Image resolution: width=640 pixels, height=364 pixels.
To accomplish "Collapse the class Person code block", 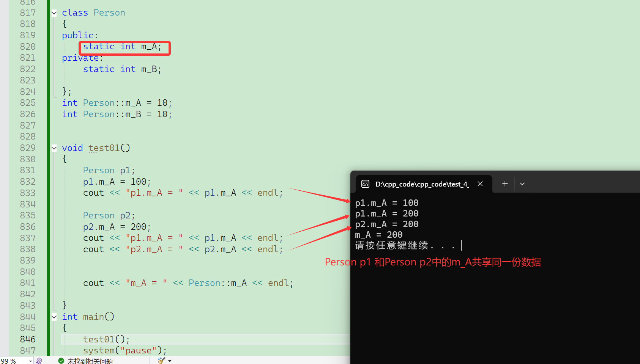I will pyautogui.click(x=54, y=13).
